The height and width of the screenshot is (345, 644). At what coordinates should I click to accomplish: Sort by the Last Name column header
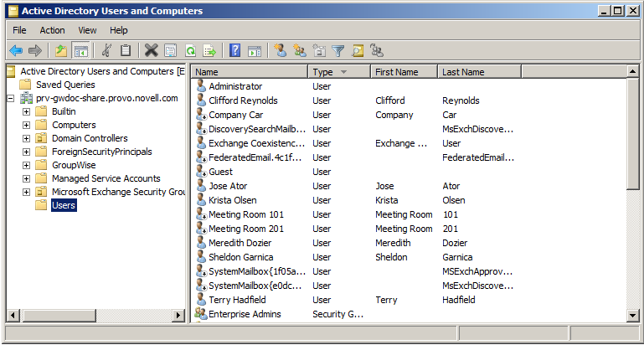[x=479, y=72]
